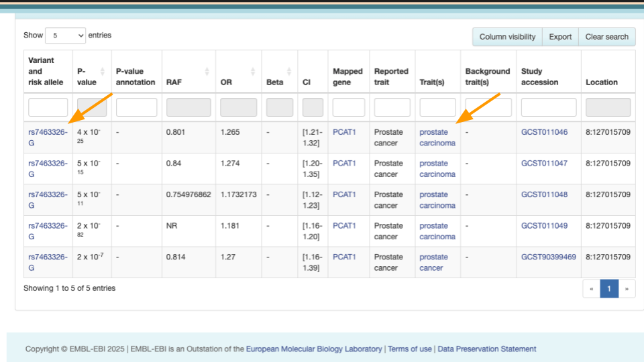Screen dimensions: 644x362
Task: Open rs7463326-G link in GCST011047 row
Action: pyautogui.click(x=48, y=169)
